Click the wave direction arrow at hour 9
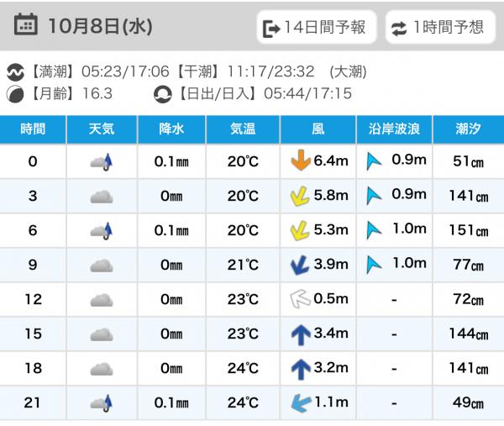Screen dimensions: 504x426 coord(375,265)
